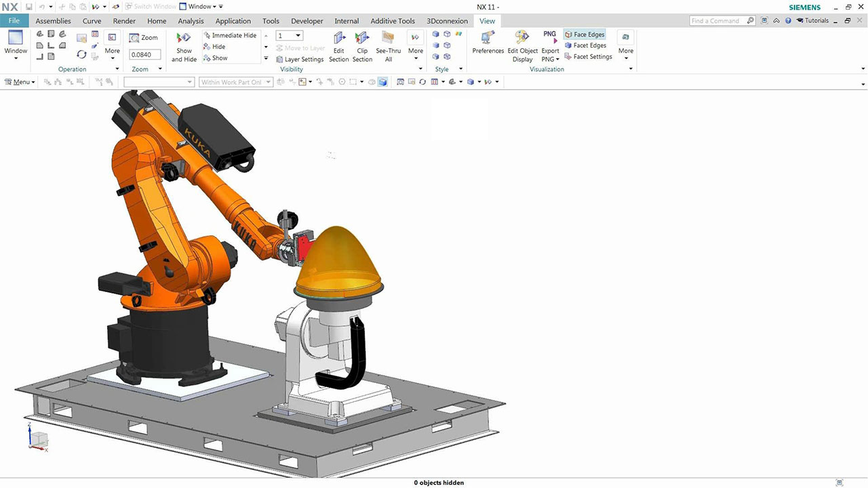Screen dimensions: 868x488
Task: Open Facet Settings
Action: click(x=588, y=57)
